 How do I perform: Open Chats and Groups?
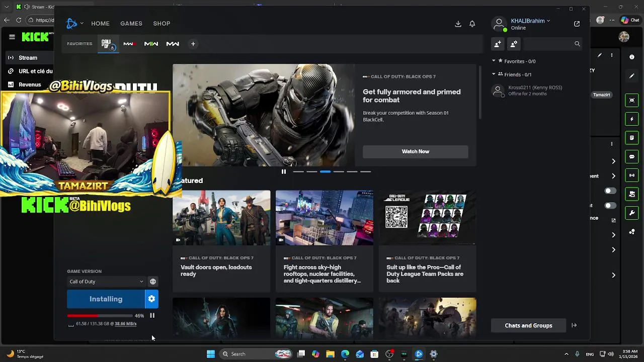[x=528, y=325]
